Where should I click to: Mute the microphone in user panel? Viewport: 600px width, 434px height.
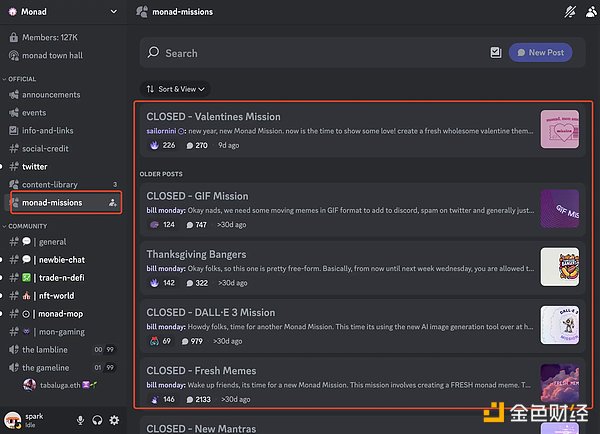tap(80, 420)
